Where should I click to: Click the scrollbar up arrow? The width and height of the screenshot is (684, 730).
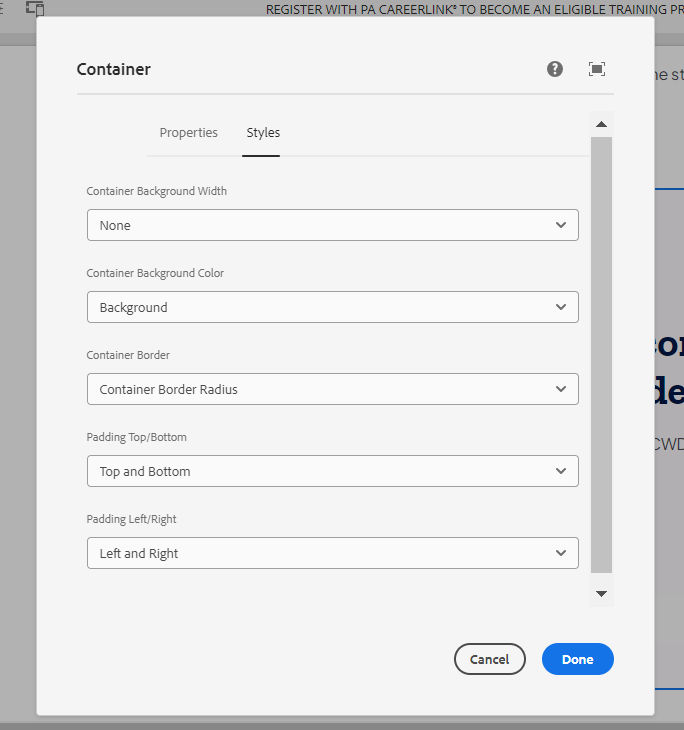601,124
